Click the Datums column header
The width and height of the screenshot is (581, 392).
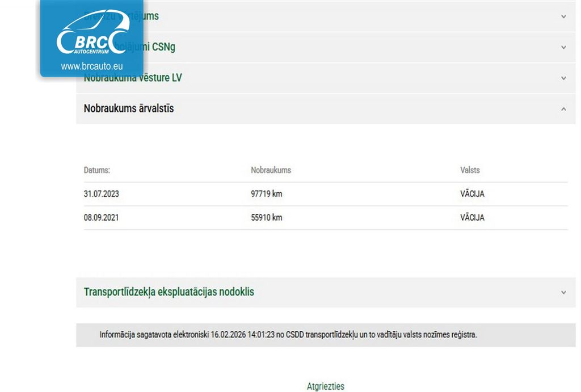coord(97,170)
